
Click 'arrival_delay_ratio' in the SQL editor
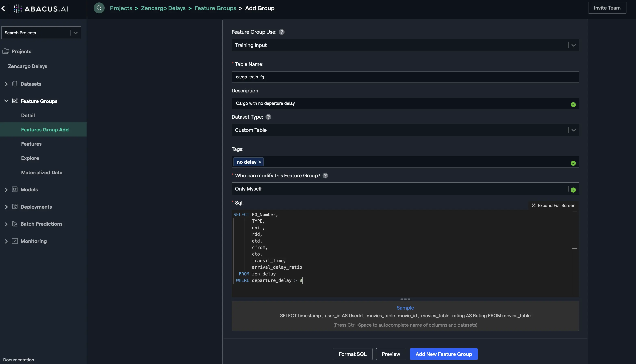[277, 267]
